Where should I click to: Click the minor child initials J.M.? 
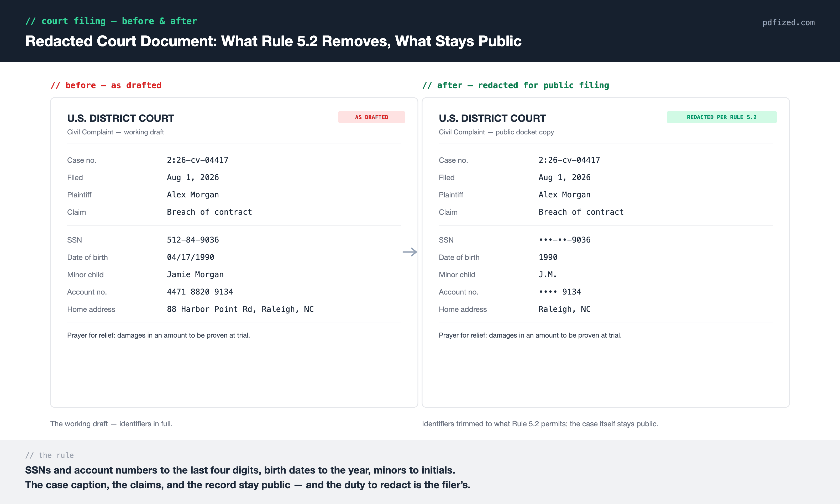coord(548,274)
